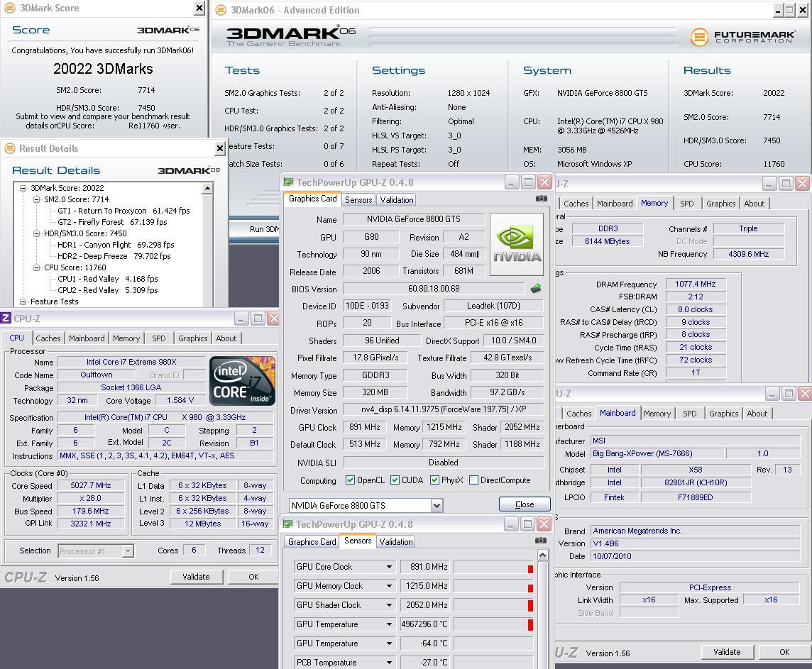Open the Graphics Card tab in GPU-Z Sensors window
The height and width of the screenshot is (669, 812).
(x=312, y=542)
